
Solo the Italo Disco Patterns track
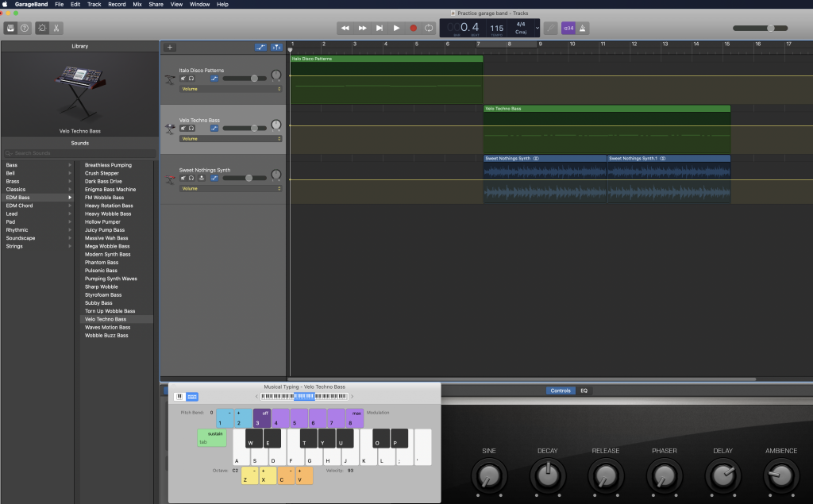[191, 79]
